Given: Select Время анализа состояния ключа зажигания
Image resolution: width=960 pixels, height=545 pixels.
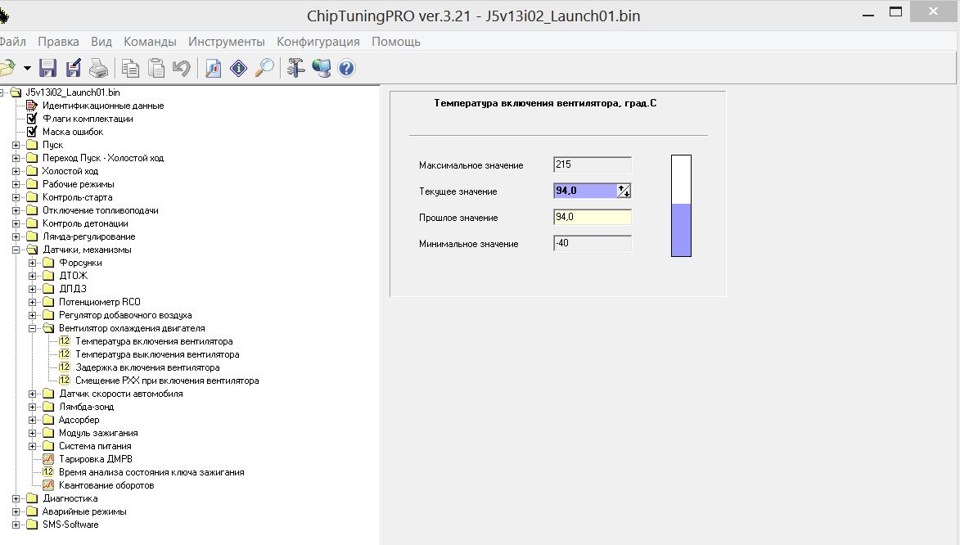Looking at the screenshot, I should coord(151,472).
